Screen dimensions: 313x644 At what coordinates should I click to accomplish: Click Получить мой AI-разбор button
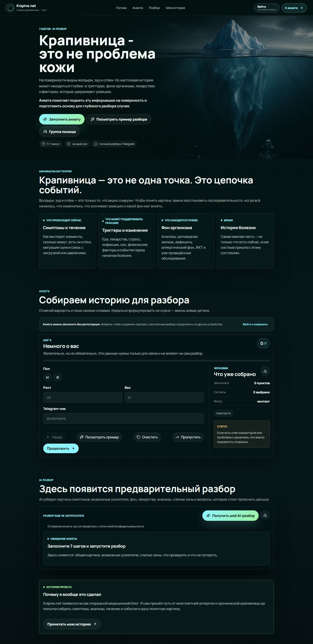[230, 516]
